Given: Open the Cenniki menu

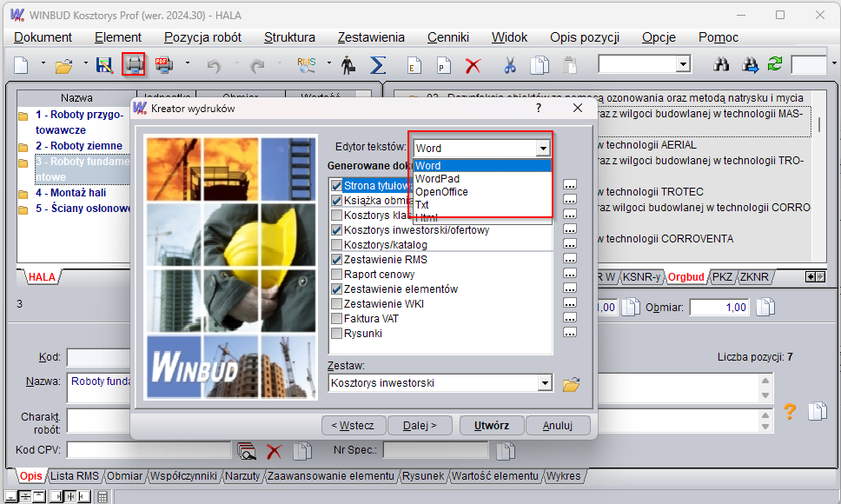Looking at the screenshot, I should click(x=448, y=37).
